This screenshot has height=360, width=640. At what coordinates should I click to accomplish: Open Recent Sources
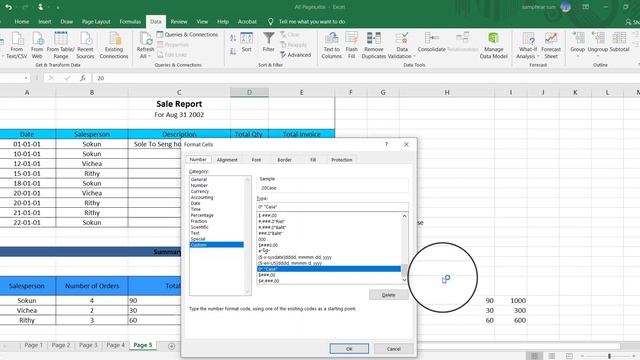[x=85, y=45]
